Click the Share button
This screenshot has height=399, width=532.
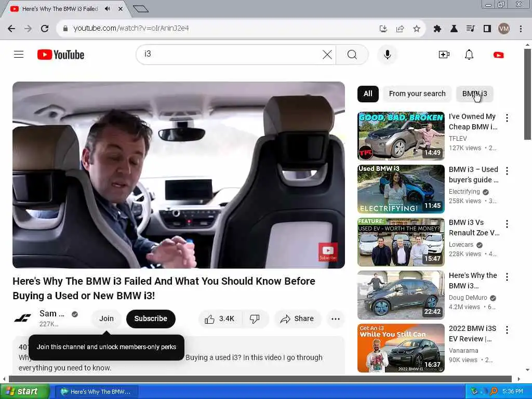point(297,318)
